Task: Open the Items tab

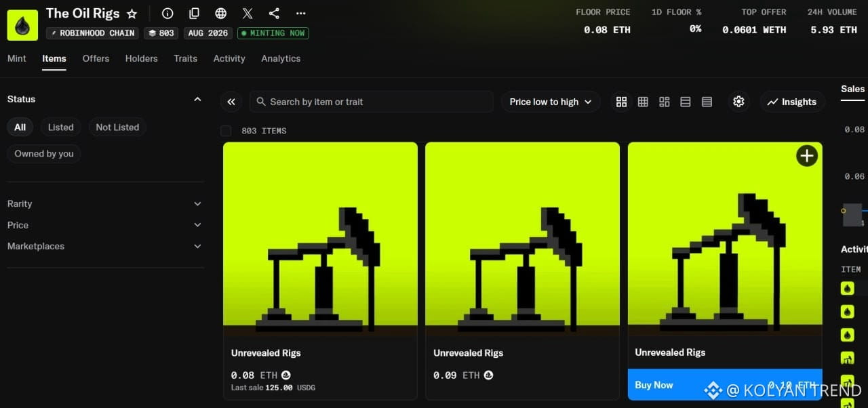Action: [54, 58]
